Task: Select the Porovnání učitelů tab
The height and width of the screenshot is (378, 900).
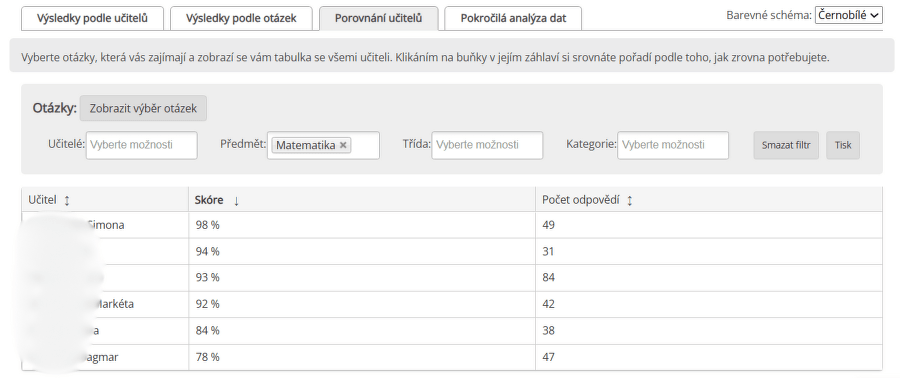Action: click(x=379, y=18)
